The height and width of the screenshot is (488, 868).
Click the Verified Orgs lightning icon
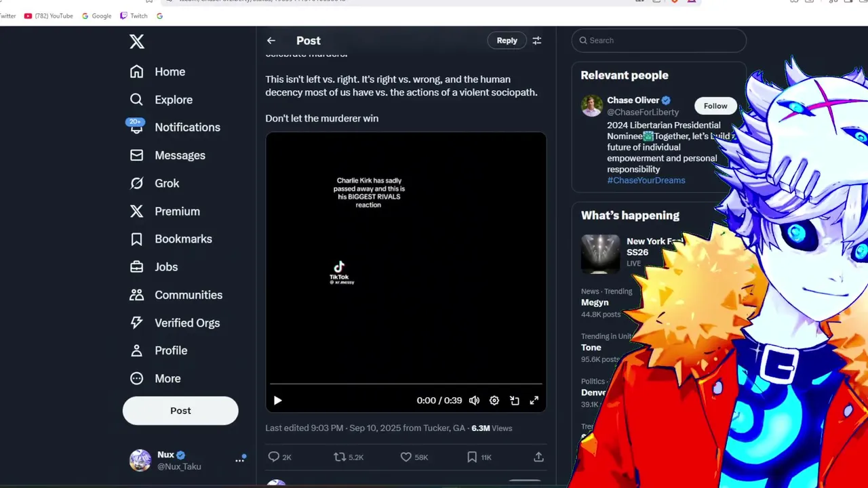[x=137, y=323]
